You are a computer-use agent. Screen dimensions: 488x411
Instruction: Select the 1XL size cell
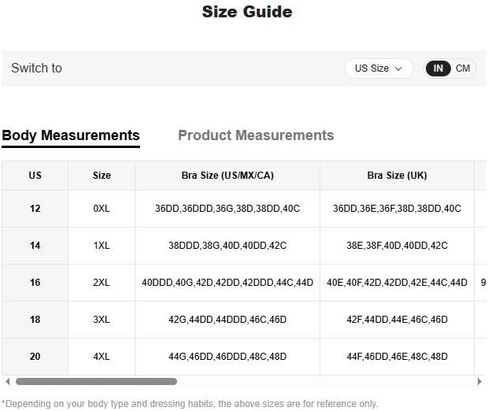[x=102, y=246]
